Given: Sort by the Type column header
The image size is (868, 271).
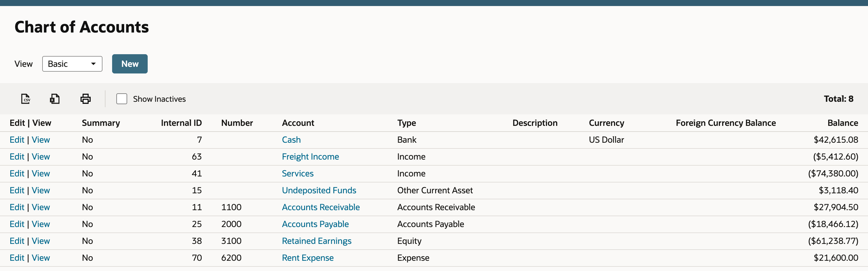Looking at the screenshot, I should coord(406,123).
